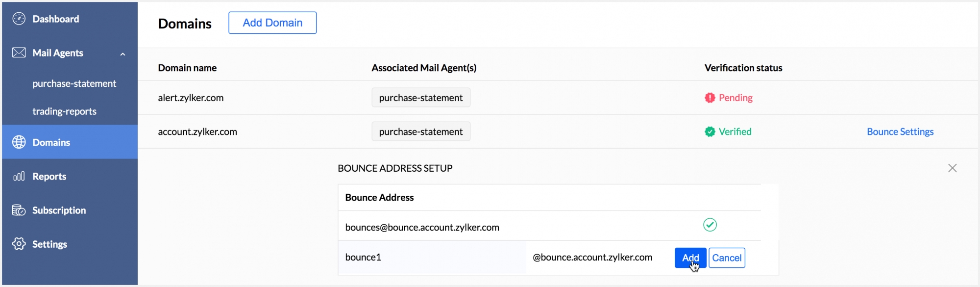Open the Subscription menu item
This screenshot has width=980, height=287.
click(x=59, y=210)
